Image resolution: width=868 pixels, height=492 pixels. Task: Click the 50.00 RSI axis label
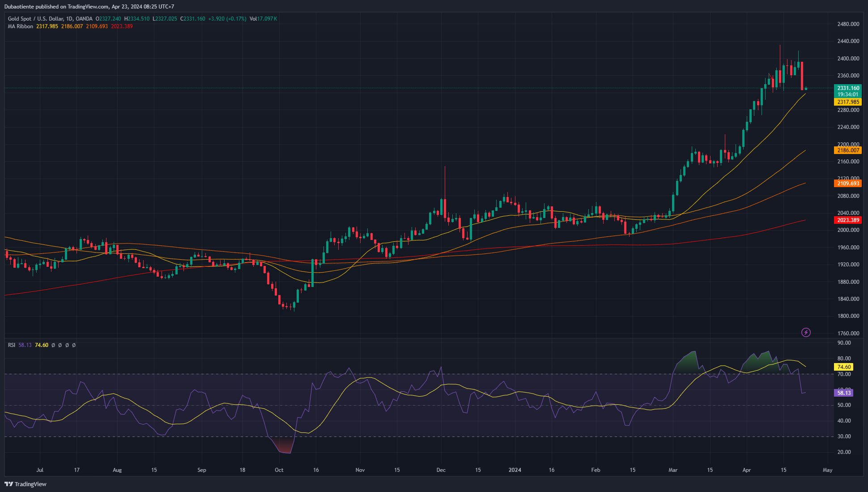click(844, 405)
